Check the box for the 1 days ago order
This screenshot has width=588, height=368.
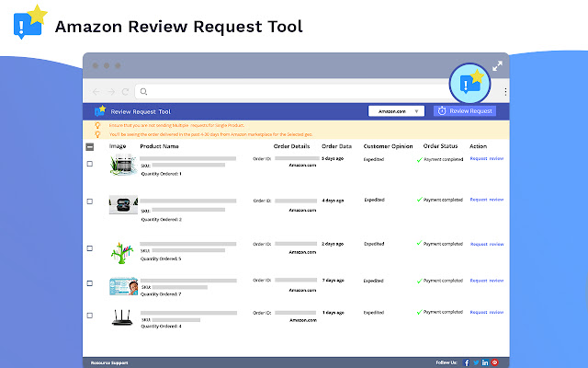click(90, 316)
